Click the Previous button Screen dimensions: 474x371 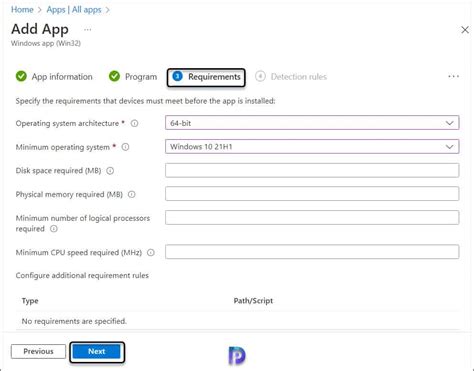point(38,351)
